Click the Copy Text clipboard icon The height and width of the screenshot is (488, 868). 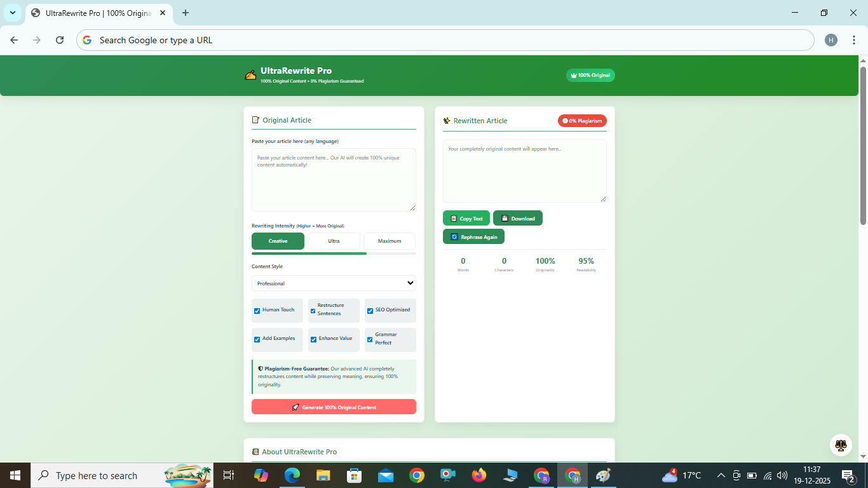pos(454,218)
